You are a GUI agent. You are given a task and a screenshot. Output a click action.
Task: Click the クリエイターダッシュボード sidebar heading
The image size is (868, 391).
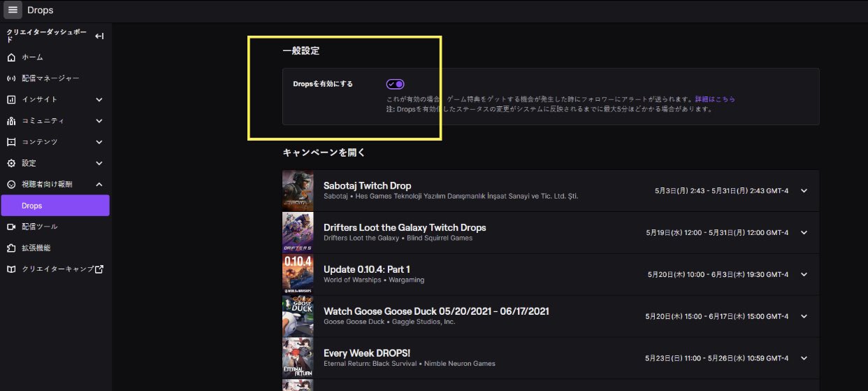tap(47, 36)
